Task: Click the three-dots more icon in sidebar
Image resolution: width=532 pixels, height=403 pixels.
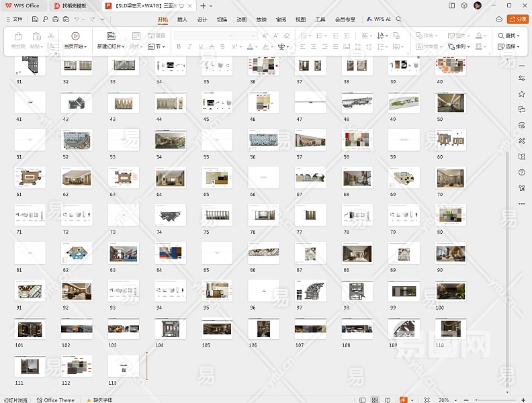Action: click(522, 203)
